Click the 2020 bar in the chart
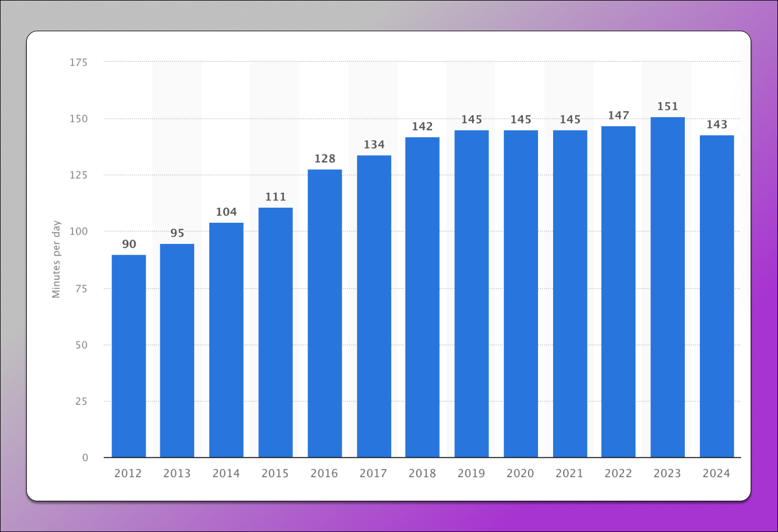Screen dimensions: 778x532 (x=521, y=294)
